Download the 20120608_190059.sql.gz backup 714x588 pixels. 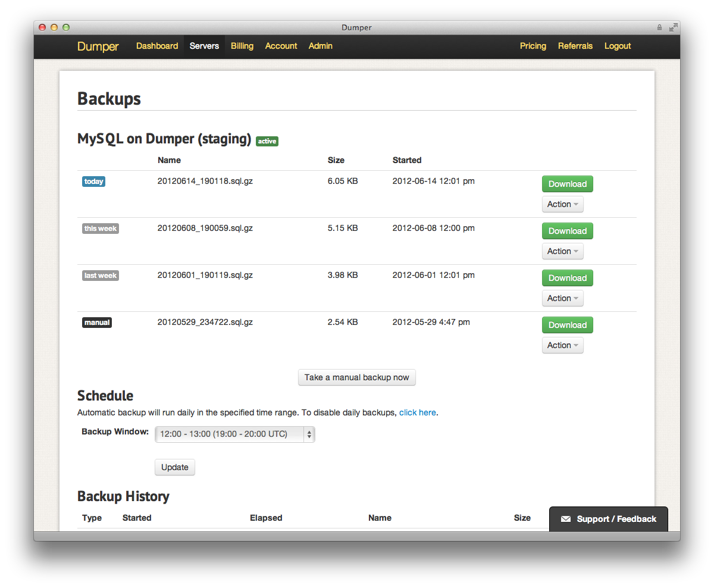(x=568, y=231)
